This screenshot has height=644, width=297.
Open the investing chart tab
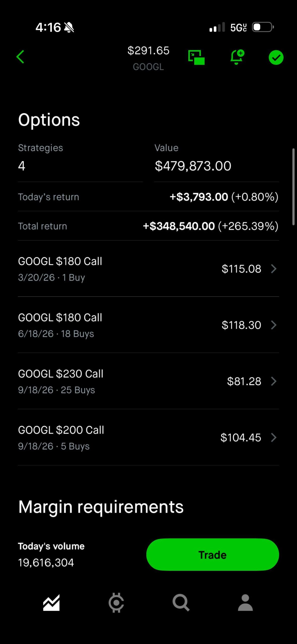[x=51, y=603]
